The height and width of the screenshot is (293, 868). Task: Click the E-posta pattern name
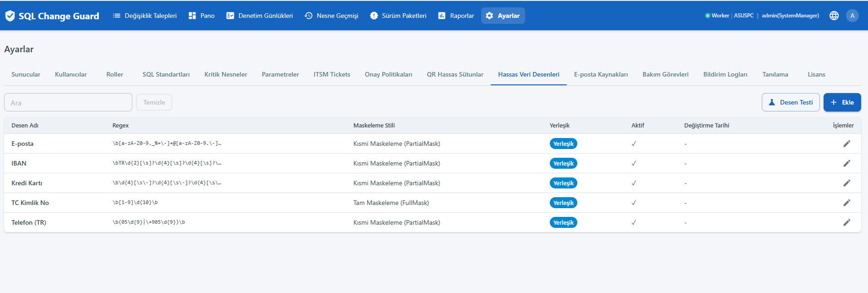pos(22,144)
